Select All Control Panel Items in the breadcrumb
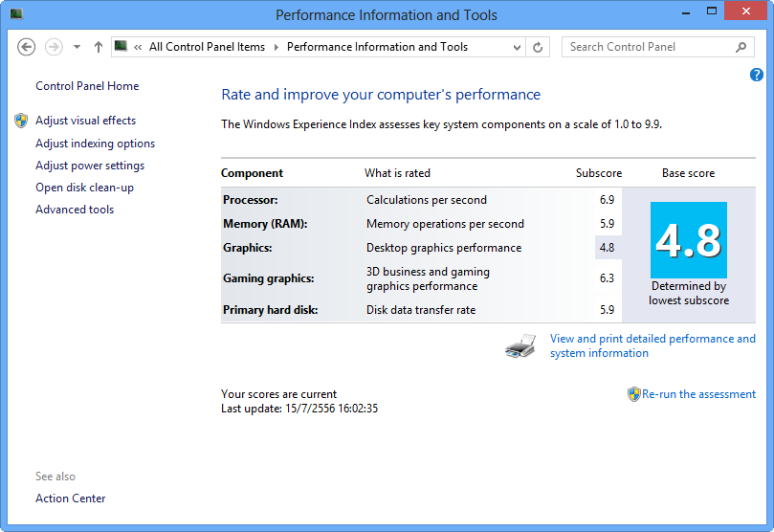774x532 pixels. tap(207, 47)
